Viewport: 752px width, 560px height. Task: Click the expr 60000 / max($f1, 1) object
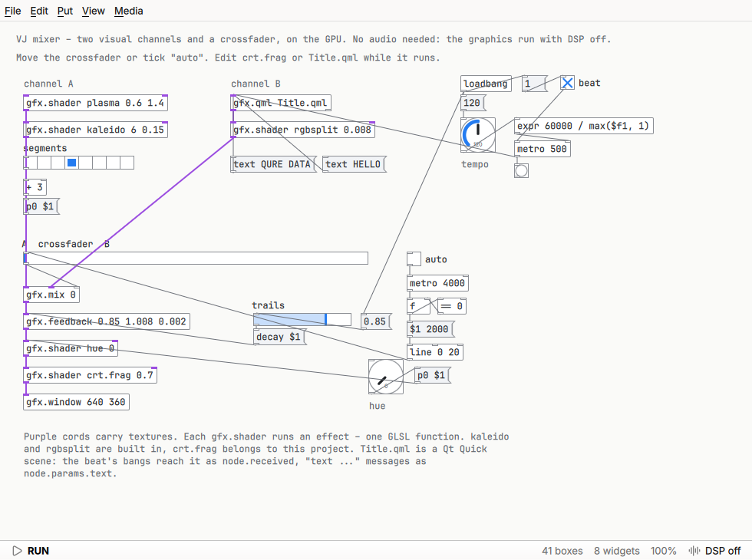tap(584, 126)
